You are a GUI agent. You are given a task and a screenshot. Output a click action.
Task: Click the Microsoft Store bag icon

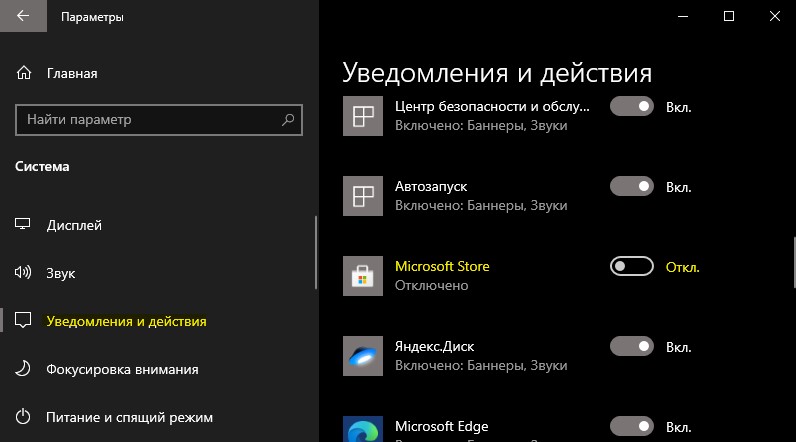point(363,276)
